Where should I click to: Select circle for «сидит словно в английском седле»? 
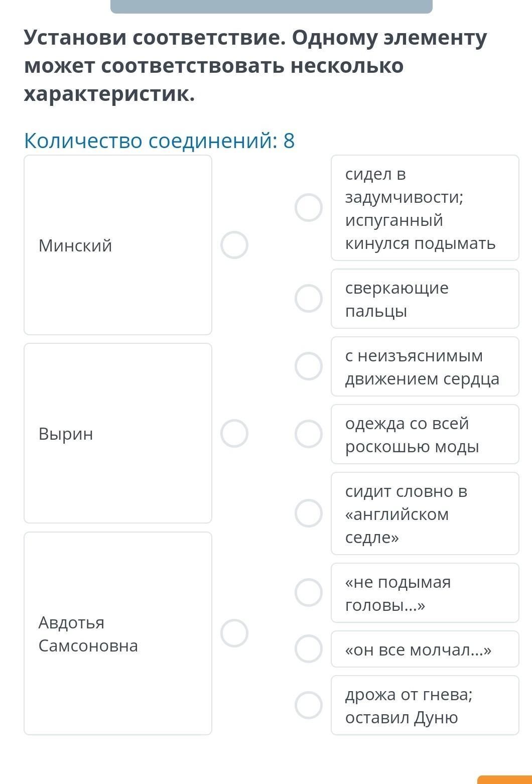pos(309,513)
